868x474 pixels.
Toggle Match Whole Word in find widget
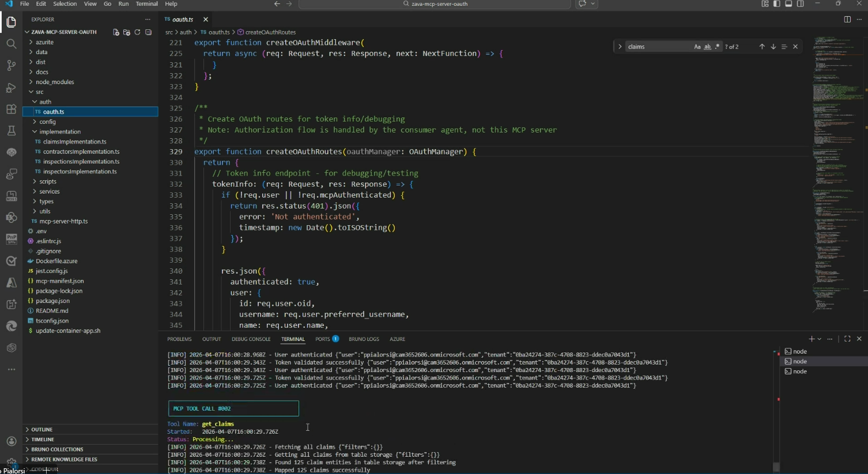point(707,47)
